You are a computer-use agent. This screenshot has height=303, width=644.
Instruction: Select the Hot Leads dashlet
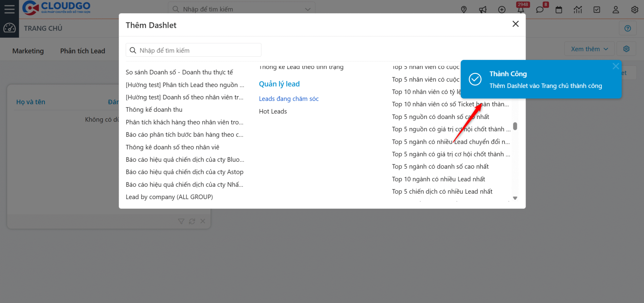click(273, 111)
